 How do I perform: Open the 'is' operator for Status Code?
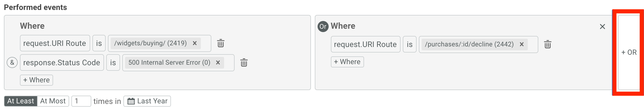pos(113,62)
